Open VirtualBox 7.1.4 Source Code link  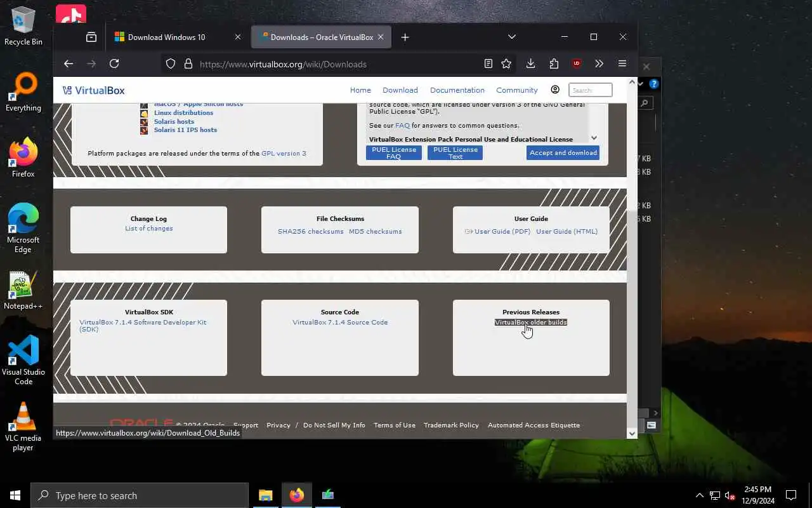click(x=340, y=322)
